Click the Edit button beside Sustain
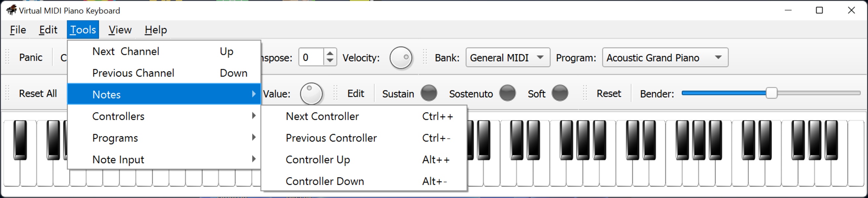868x198 pixels. (x=356, y=93)
